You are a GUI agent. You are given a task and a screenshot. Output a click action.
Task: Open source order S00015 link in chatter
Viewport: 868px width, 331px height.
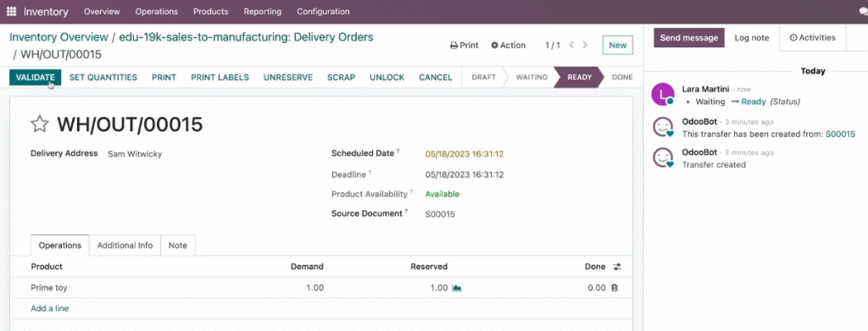pyautogui.click(x=840, y=134)
